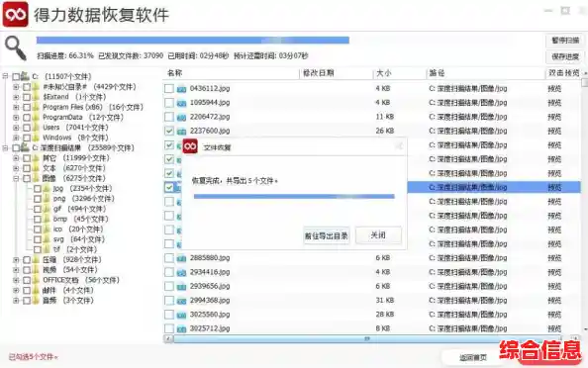This screenshot has width=588, height=368.
Task: Click the left arrow of horizontal scrollbar
Action: coord(168,338)
